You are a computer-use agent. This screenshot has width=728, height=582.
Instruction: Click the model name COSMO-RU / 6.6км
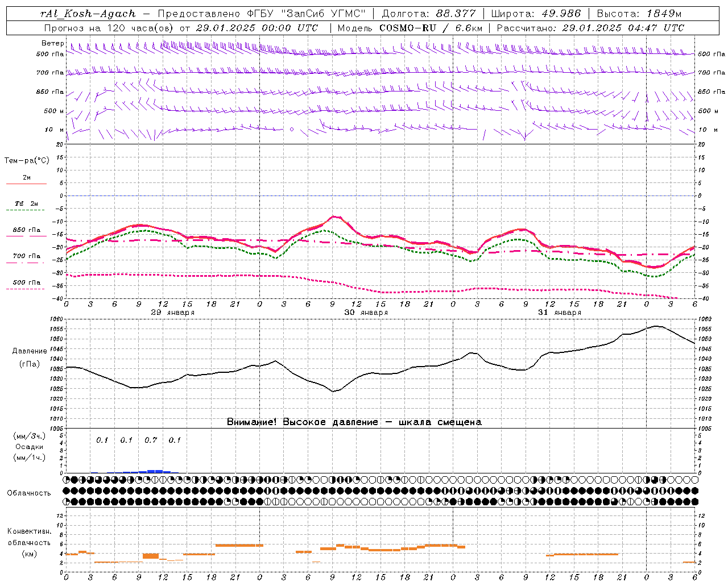431,28
